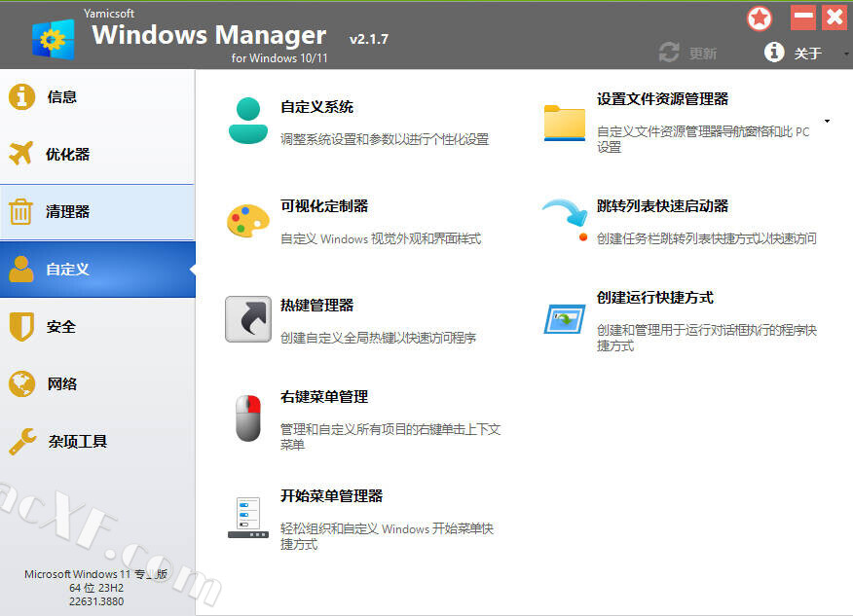Click the 开始菜单管理器 menu list icon
The width and height of the screenshot is (853, 616).
tap(248, 518)
